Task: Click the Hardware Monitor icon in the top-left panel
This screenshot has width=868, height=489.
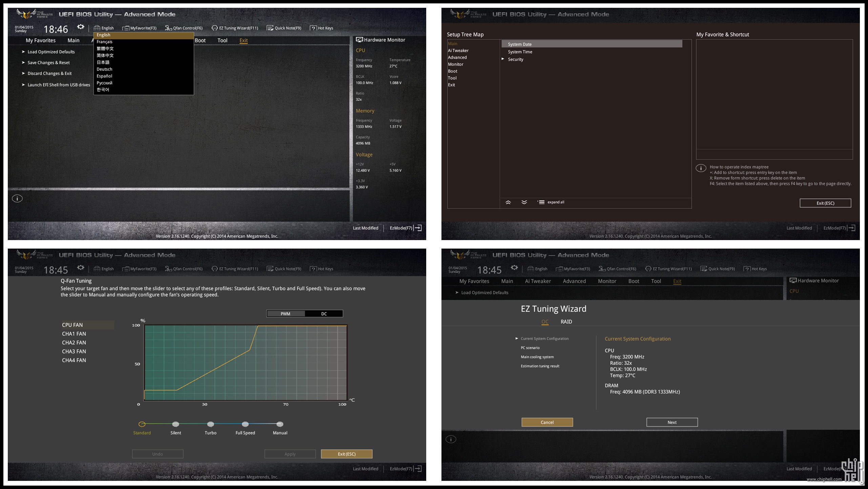Action: 359,40
